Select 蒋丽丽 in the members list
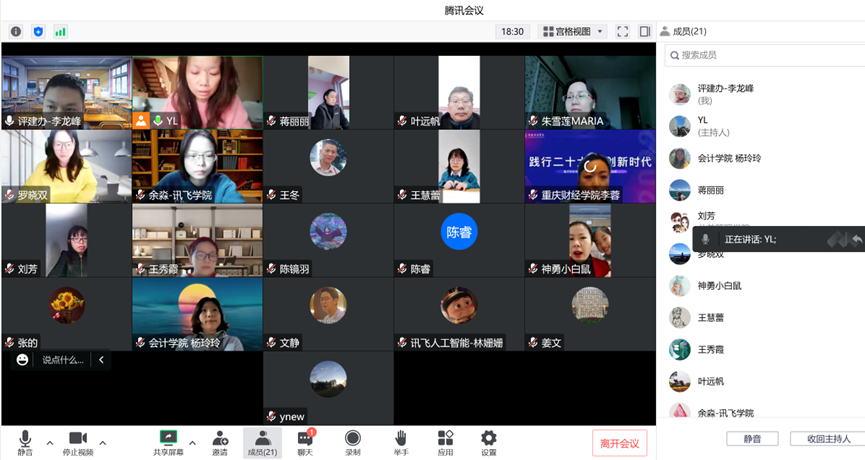Image resolution: width=865 pixels, height=460 pixels. point(716,189)
